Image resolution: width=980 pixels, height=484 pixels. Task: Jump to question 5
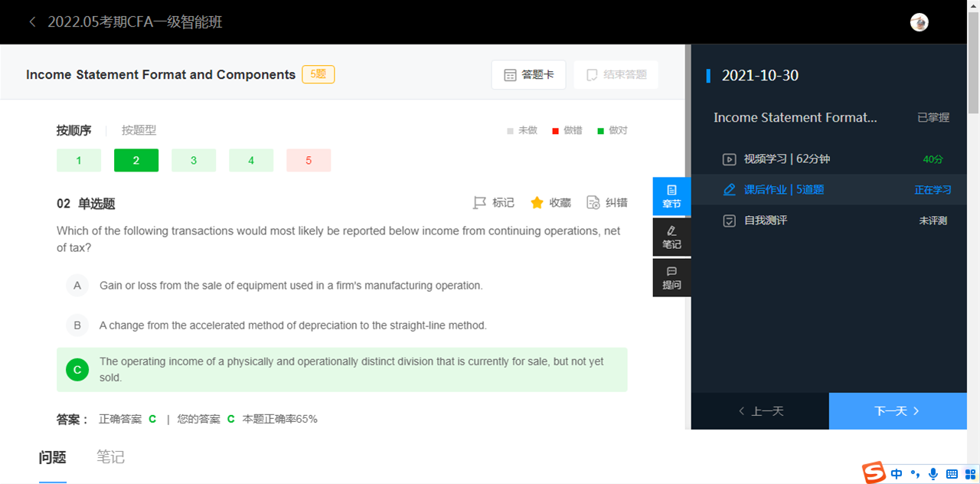pos(309,160)
